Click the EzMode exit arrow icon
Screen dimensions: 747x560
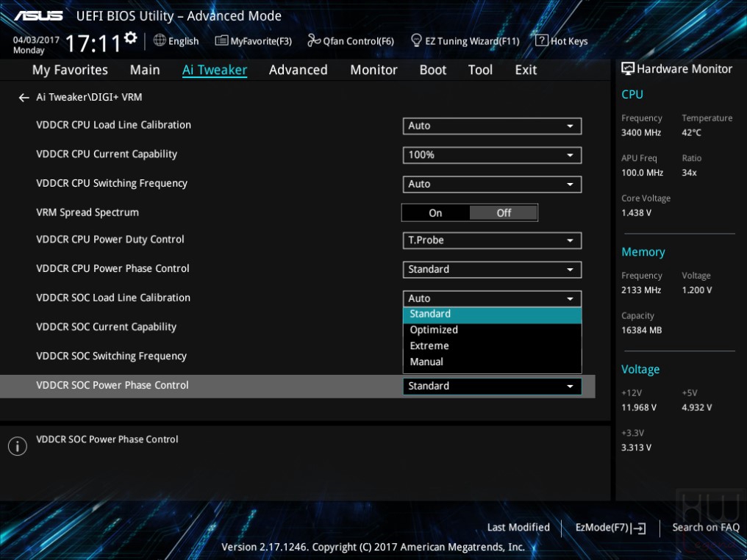coord(639,528)
